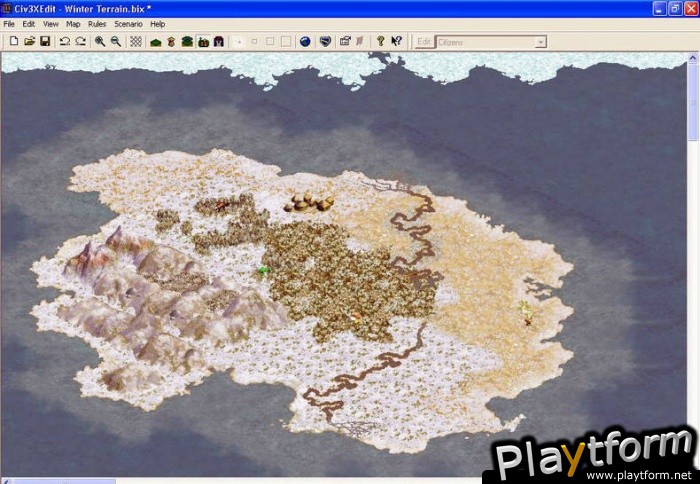
Task: Activate the context help pointer
Action: coord(396,42)
